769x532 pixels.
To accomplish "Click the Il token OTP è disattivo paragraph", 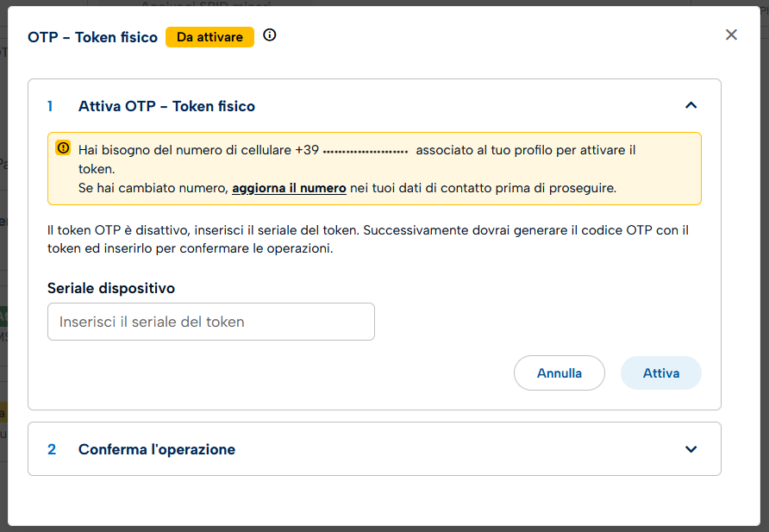I will (x=368, y=239).
